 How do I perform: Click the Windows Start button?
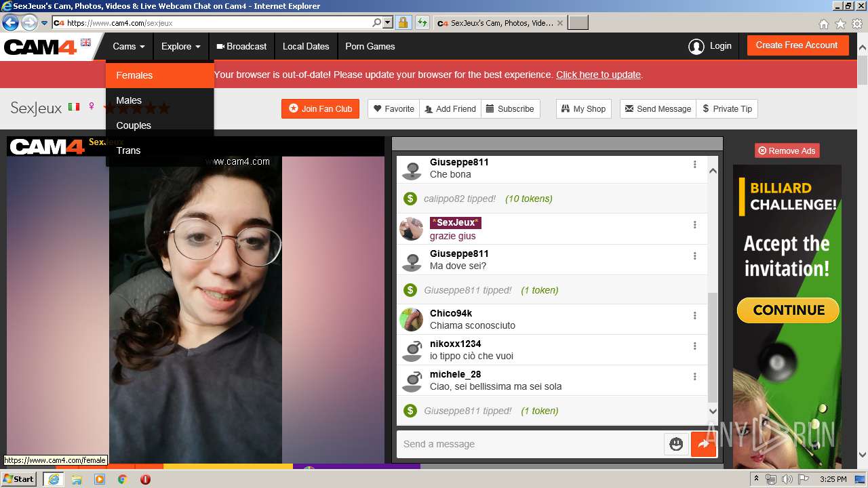(x=19, y=479)
